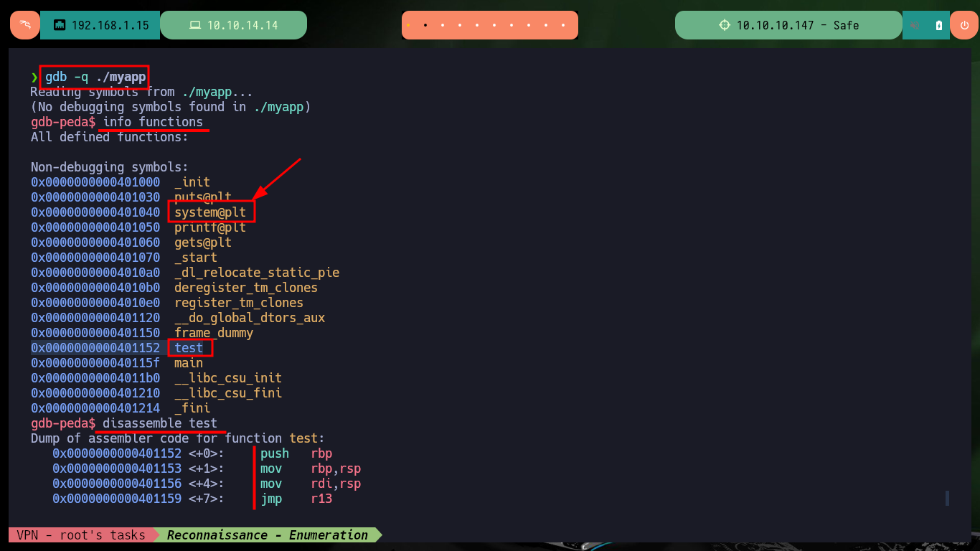Click the 'info functions' command text
The image size is (980, 551).
[153, 122]
